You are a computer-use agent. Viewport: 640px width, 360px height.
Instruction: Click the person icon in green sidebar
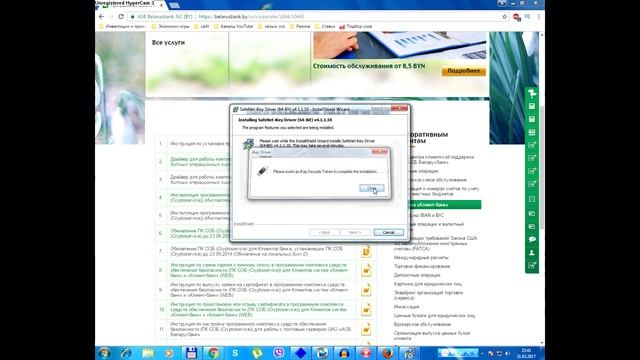tap(532, 253)
